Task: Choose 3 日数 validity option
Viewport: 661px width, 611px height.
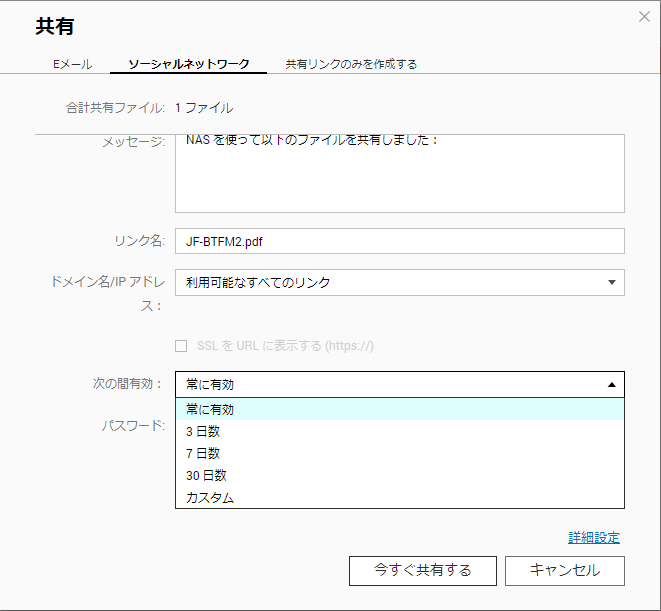Action: (400, 431)
